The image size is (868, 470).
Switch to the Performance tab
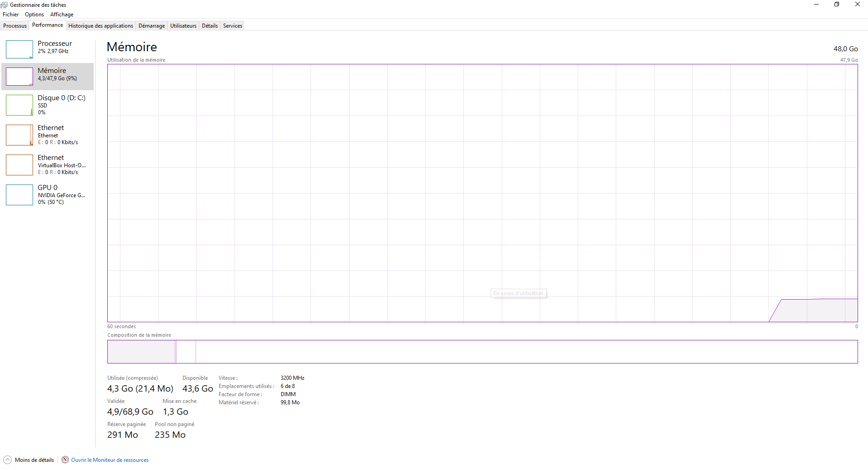(x=48, y=25)
